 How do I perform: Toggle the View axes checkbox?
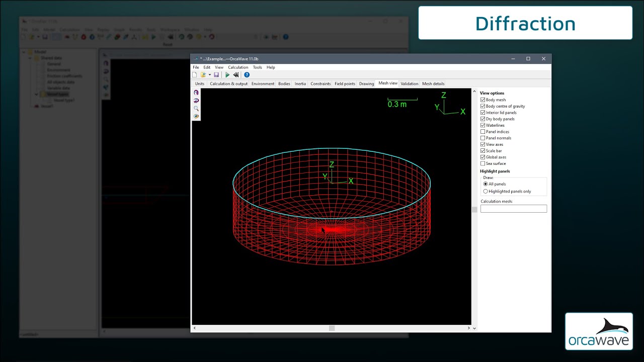point(483,144)
